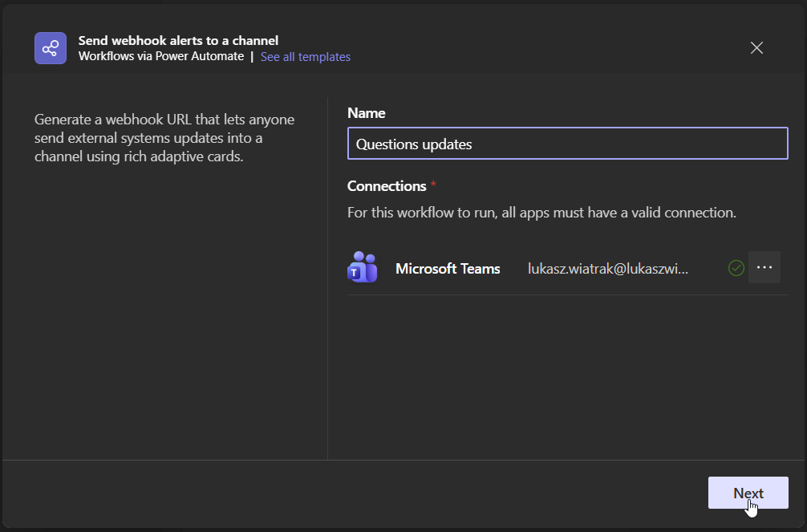Click the Microsoft Teams connection icon

(362, 267)
